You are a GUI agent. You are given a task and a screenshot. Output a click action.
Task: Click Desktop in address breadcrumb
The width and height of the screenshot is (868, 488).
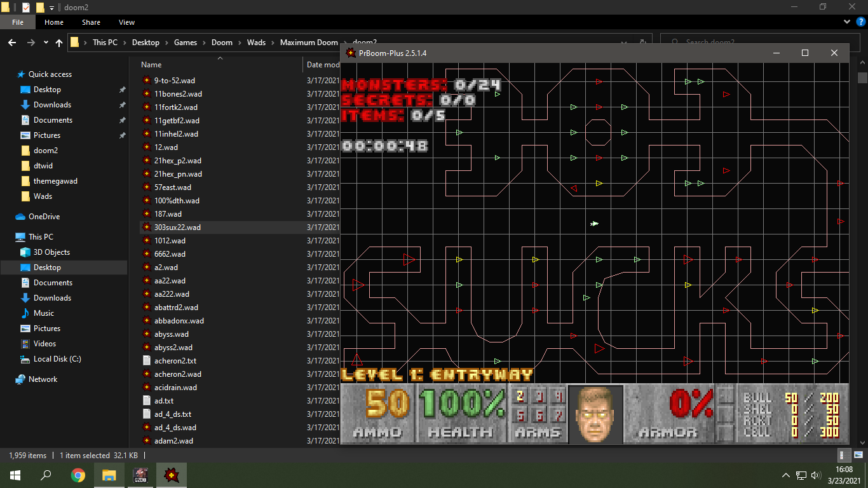[x=146, y=43]
